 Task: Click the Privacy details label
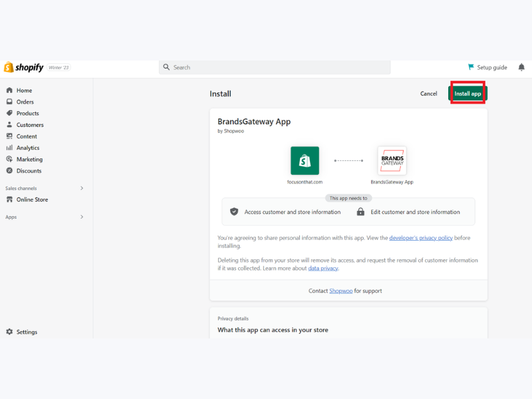point(233,319)
